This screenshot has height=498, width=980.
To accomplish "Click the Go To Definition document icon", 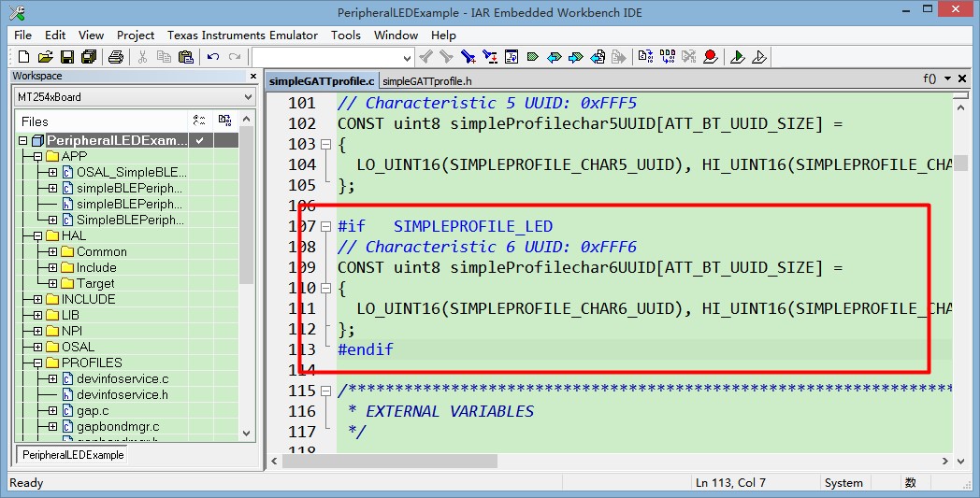I will pos(512,57).
